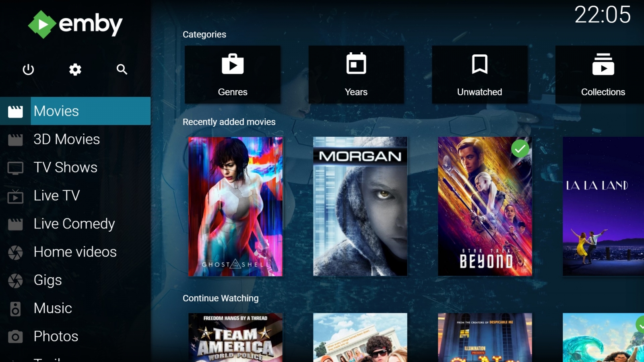
Task: Click the TV Shows monitor icon
Action: 15,168
